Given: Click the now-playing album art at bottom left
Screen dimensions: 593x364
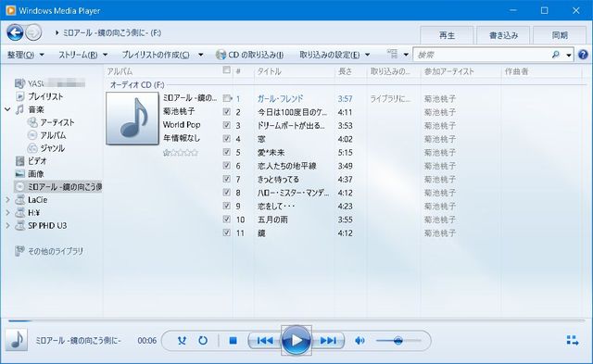Looking at the screenshot, I should pyautogui.click(x=17, y=340).
